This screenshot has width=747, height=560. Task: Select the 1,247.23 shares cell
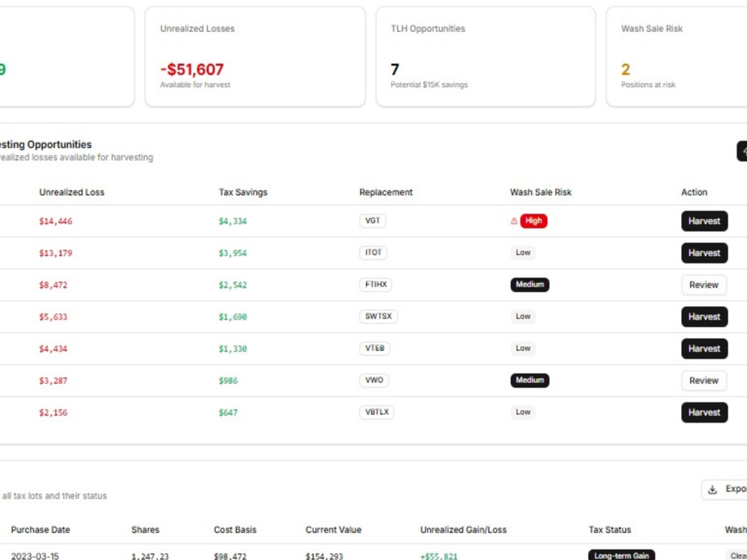(150, 556)
